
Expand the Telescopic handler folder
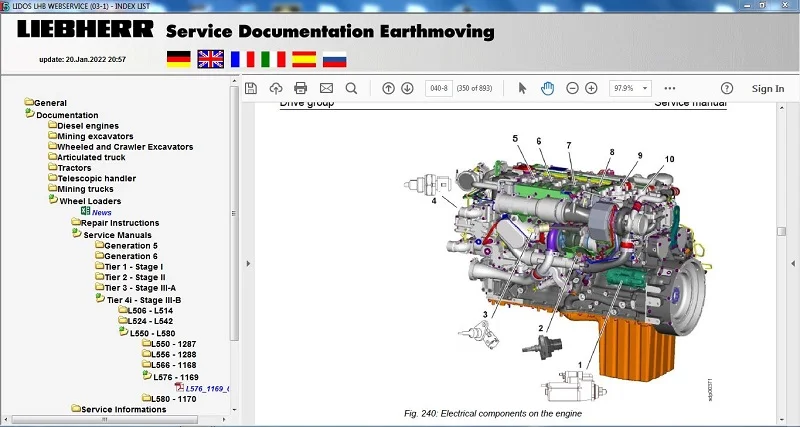click(92, 179)
